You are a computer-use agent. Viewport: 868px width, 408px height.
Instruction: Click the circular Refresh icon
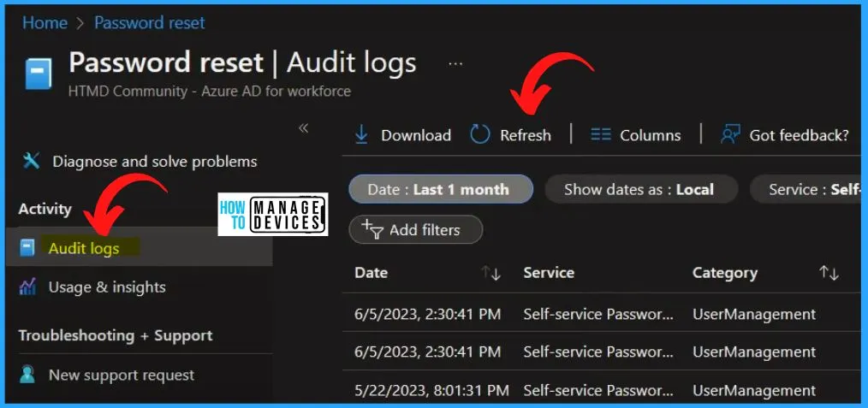tap(480, 135)
